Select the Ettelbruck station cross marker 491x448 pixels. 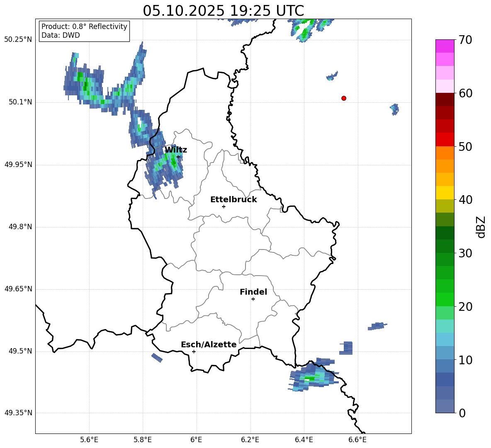pos(224,206)
